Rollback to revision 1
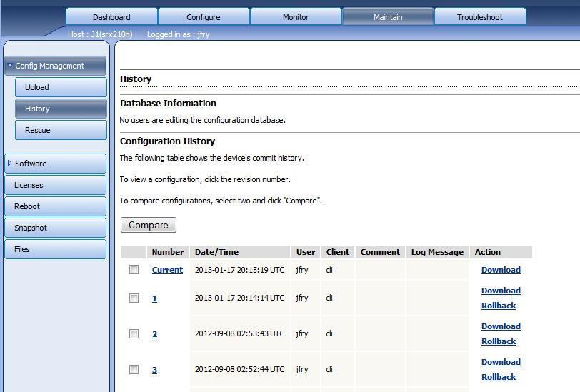The width and height of the screenshot is (580, 392). (x=499, y=306)
